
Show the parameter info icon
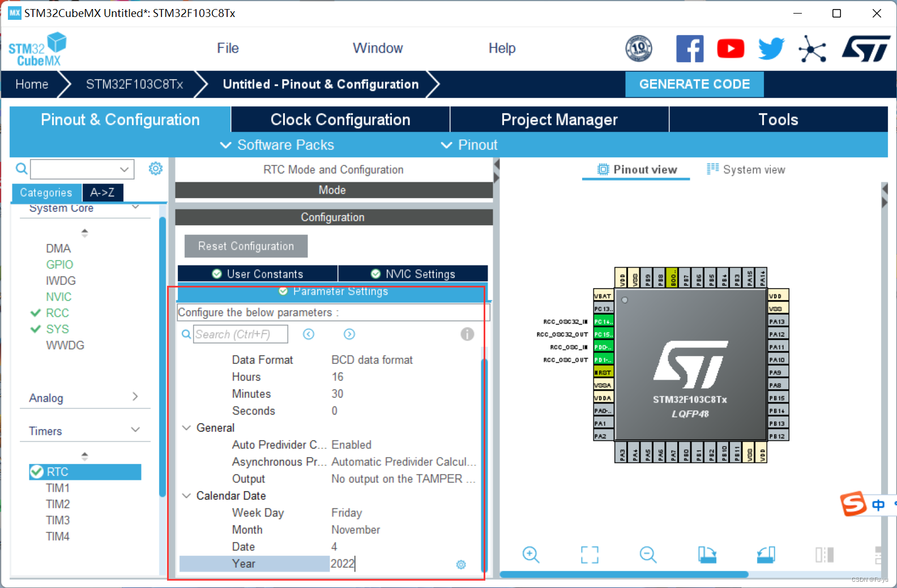tap(467, 334)
